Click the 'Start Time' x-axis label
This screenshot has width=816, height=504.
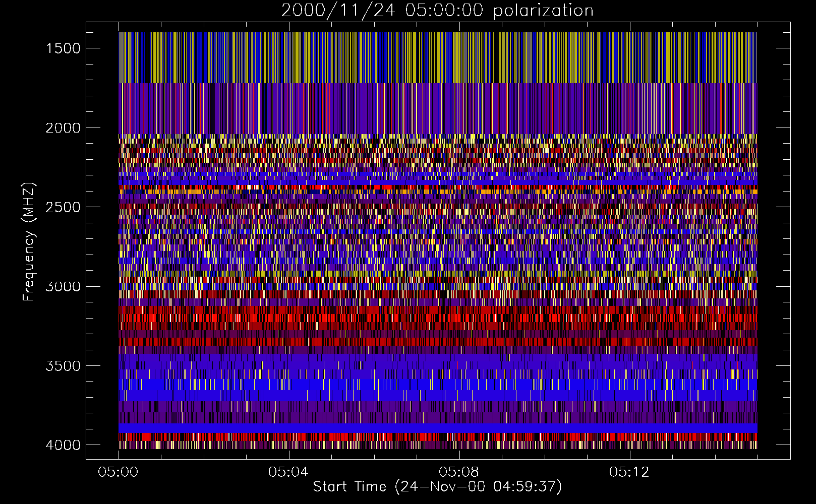(x=437, y=487)
